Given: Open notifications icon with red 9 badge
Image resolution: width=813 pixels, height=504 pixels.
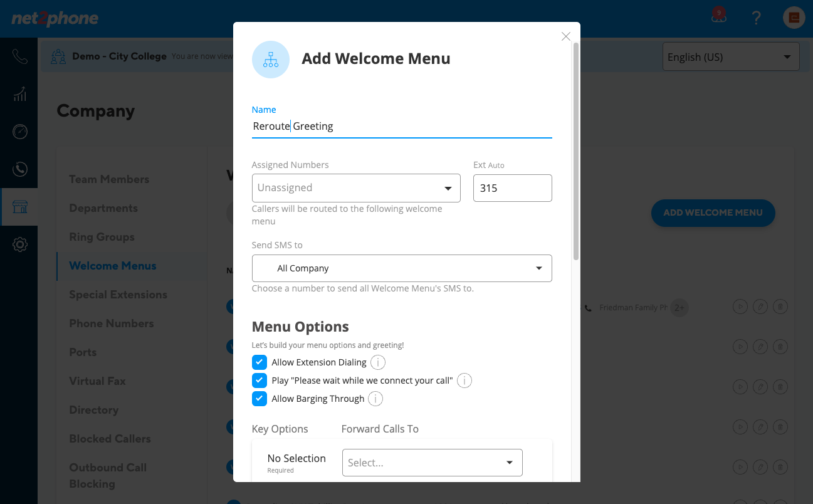Looking at the screenshot, I should (718, 16).
